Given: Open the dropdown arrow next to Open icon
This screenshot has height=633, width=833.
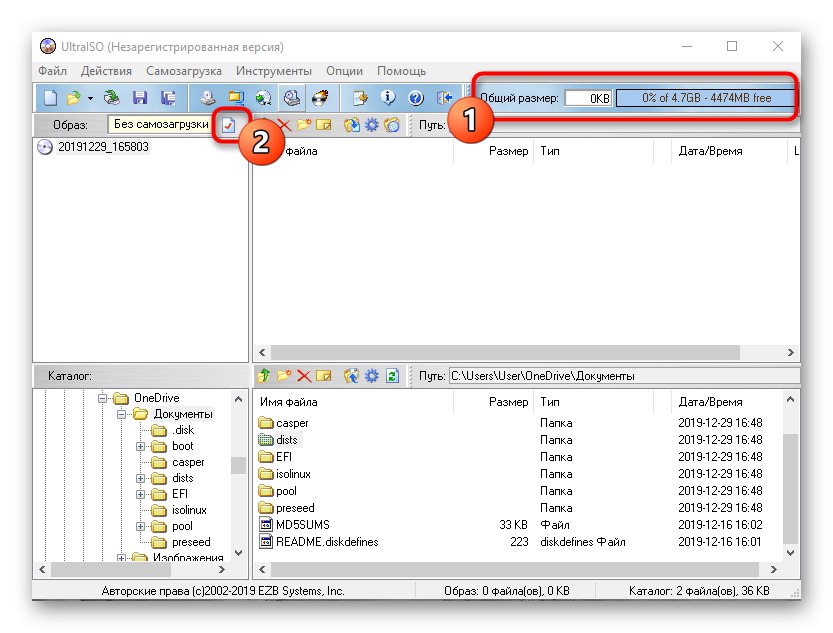Looking at the screenshot, I should click(x=90, y=98).
